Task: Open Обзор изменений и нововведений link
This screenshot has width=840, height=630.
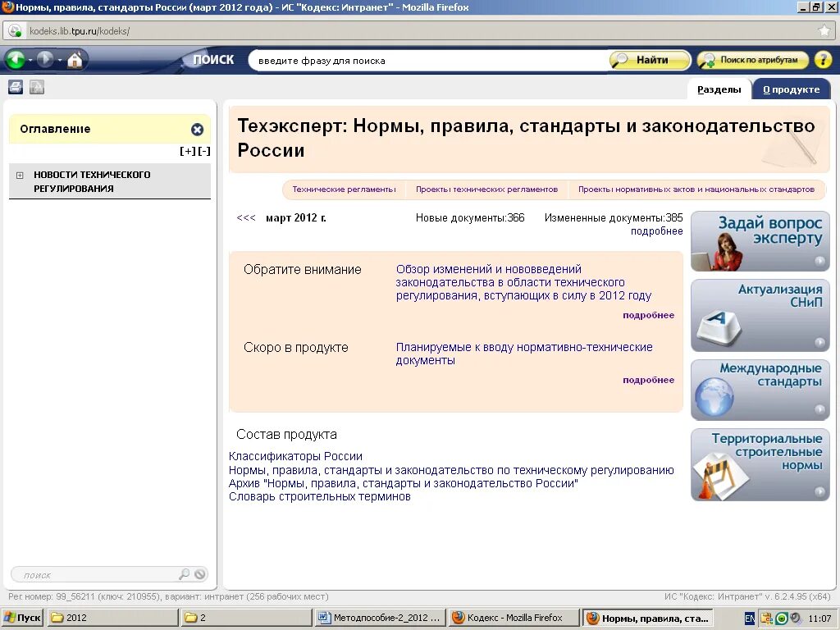Action: [523, 282]
